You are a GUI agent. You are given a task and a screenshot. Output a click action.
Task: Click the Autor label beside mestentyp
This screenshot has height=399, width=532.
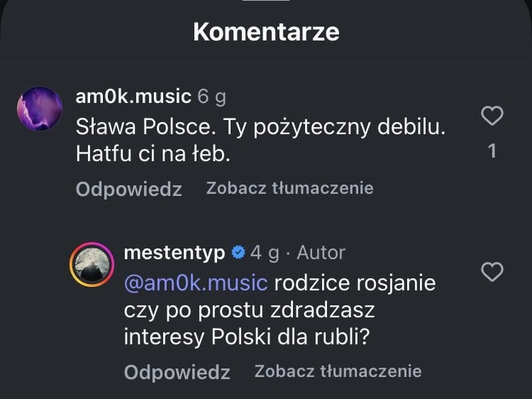[321, 252]
